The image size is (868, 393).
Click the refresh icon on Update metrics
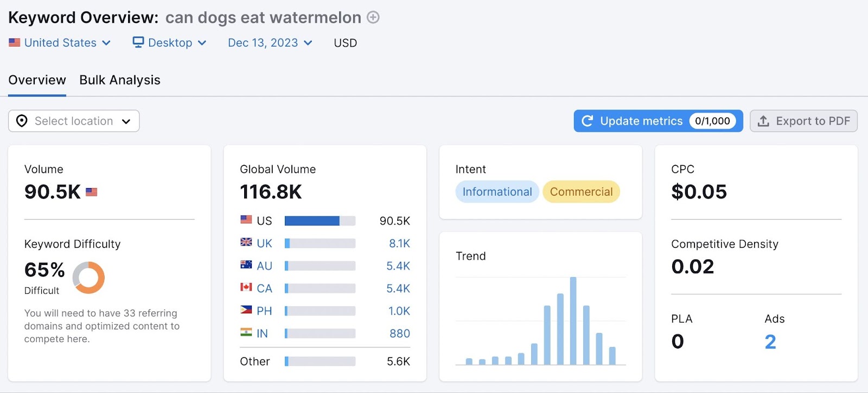point(588,121)
